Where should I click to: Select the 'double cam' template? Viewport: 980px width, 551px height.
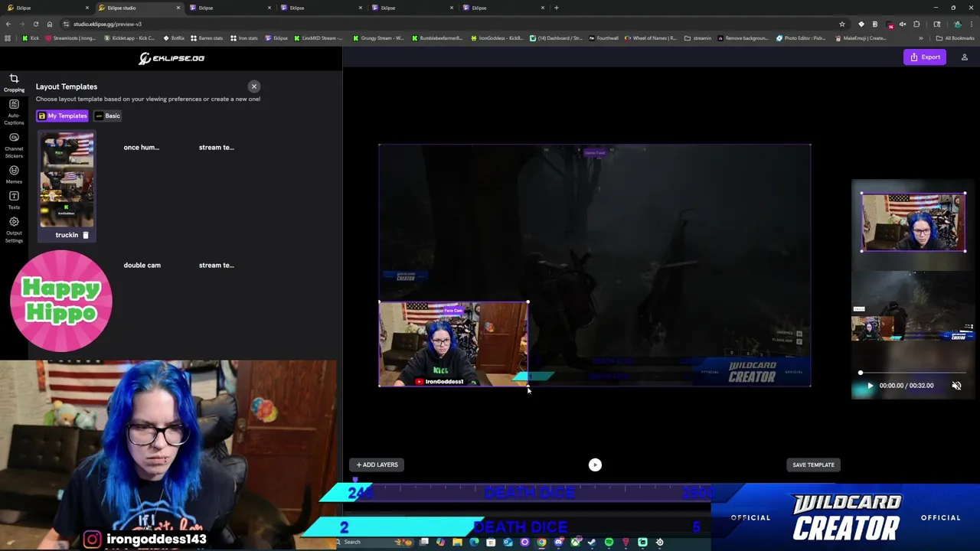(x=142, y=265)
